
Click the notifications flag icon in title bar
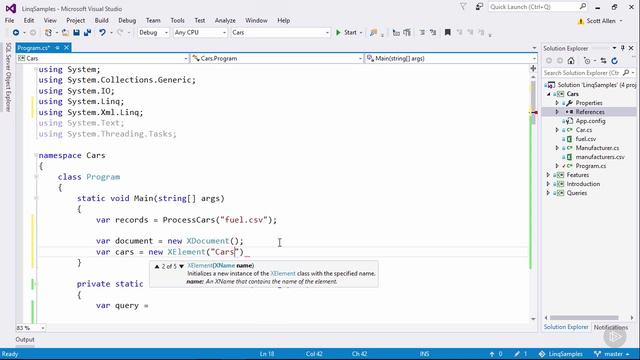(x=463, y=7)
